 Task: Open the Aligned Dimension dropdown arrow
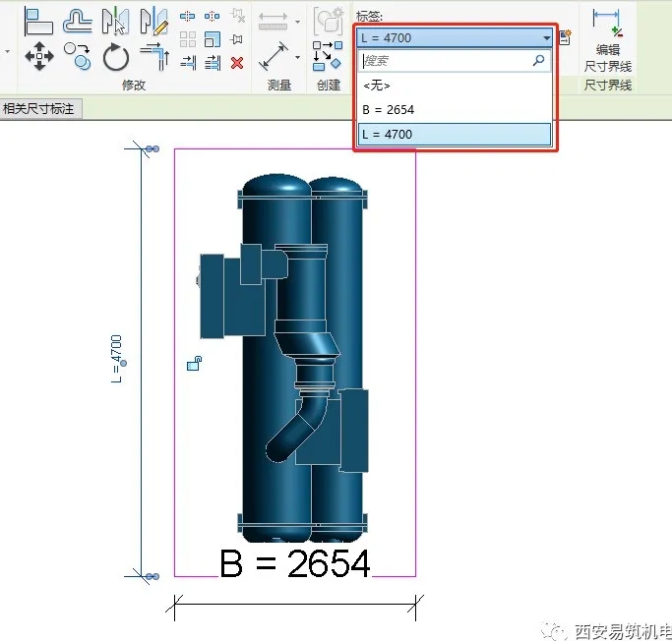(297, 57)
